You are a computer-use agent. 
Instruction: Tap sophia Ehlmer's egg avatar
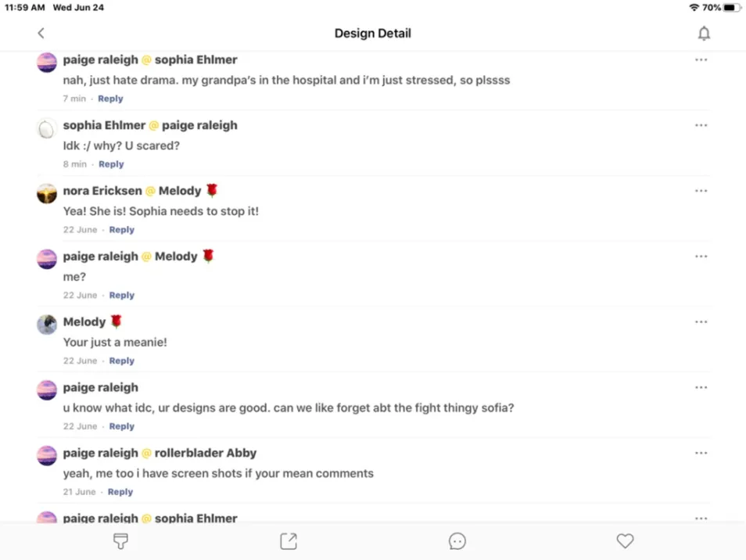coord(47,127)
